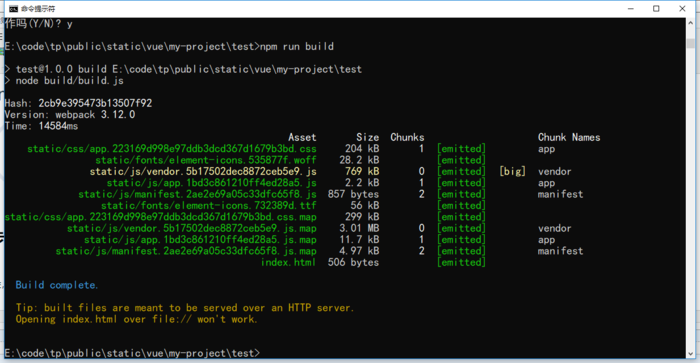Minimize the command prompt window
Screen dimensions: 700x363
[630, 8]
